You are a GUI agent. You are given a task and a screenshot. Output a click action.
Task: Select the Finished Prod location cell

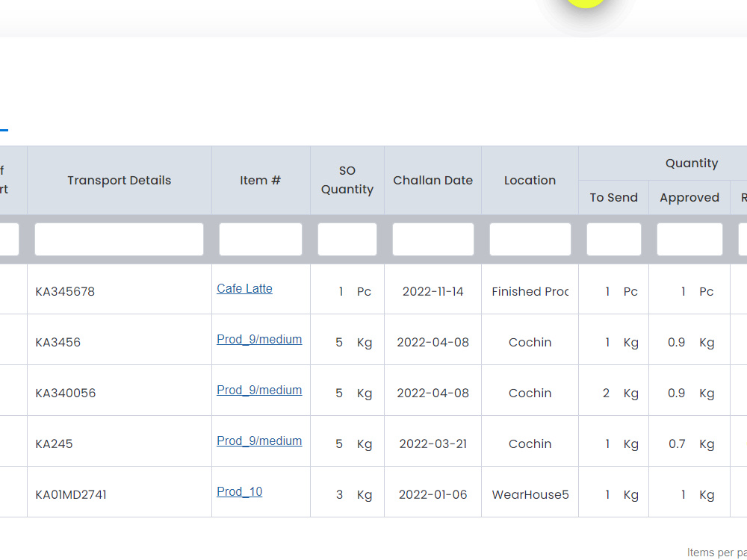coord(530,291)
